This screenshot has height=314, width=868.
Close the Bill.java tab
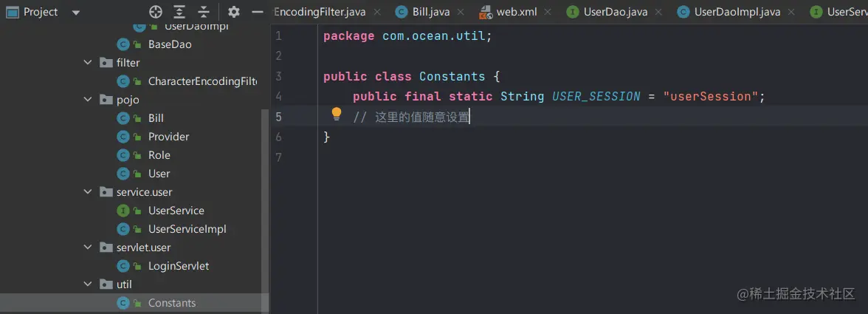pyautogui.click(x=461, y=12)
